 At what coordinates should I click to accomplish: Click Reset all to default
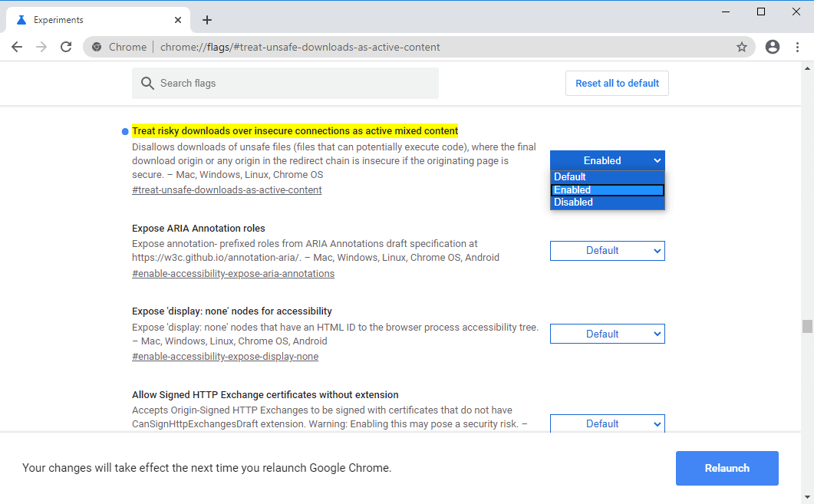617,83
